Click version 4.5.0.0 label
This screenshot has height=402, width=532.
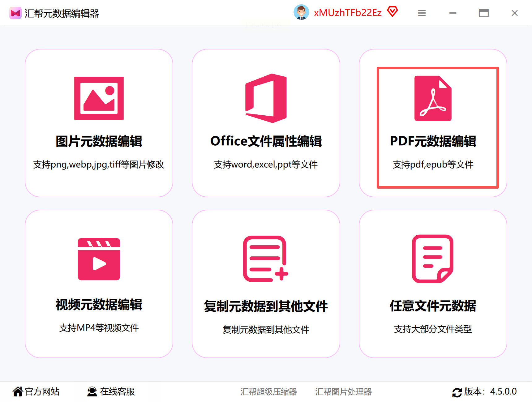pyautogui.click(x=491, y=391)
